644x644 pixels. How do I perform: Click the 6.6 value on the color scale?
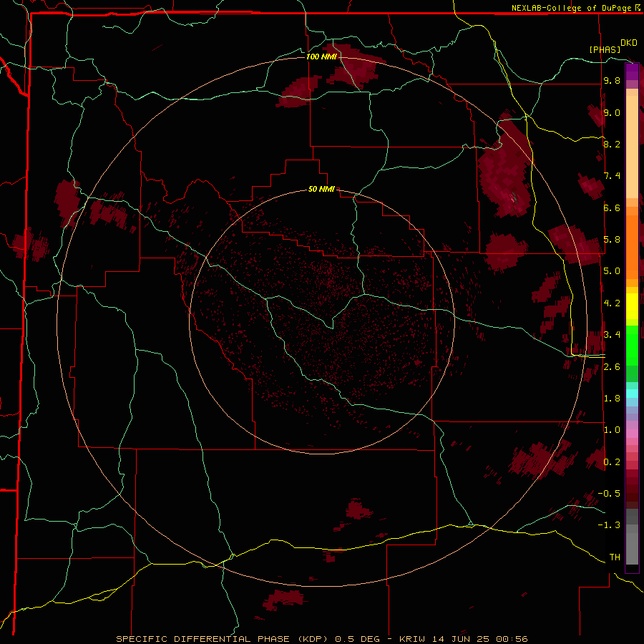pos(612,208)
